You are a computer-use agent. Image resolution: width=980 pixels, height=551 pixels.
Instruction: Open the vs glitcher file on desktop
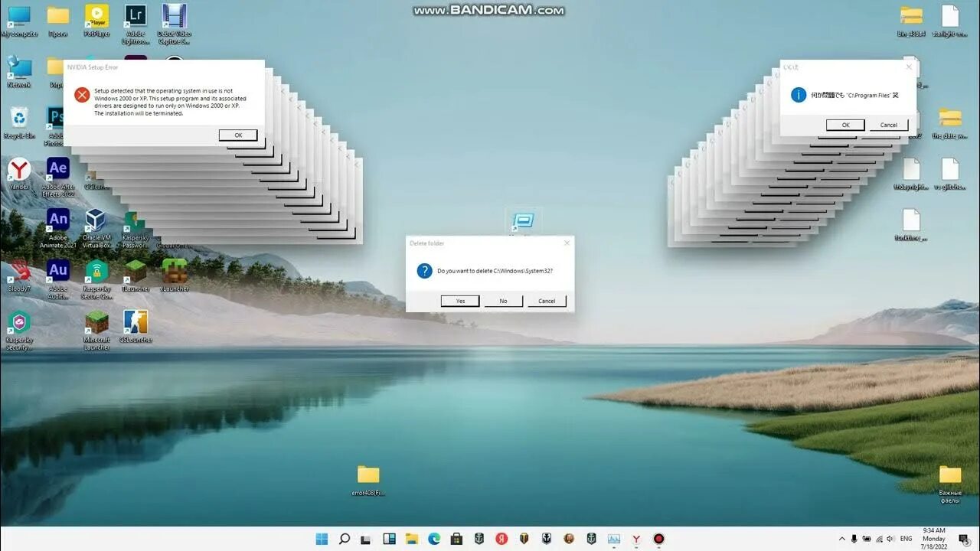point(950,174)
